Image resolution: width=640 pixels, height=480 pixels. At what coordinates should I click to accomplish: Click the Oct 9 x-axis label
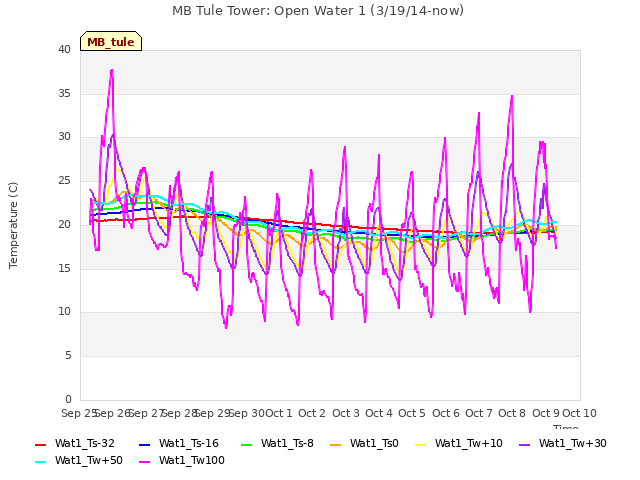(546, 413)
